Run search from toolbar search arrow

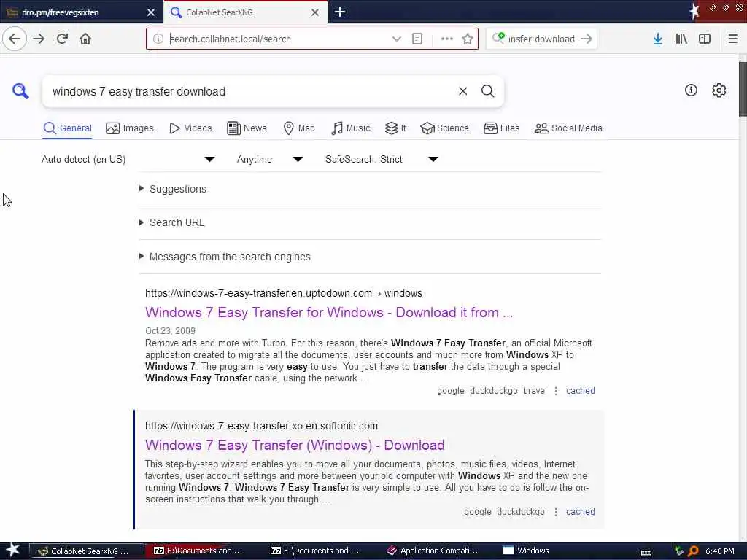pos(587,39)
